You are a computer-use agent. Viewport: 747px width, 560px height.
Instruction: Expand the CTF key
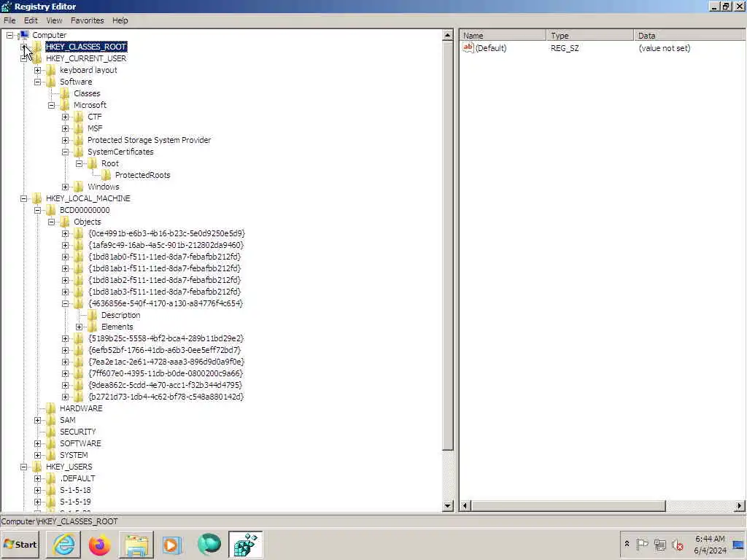[x=65, y=117]
